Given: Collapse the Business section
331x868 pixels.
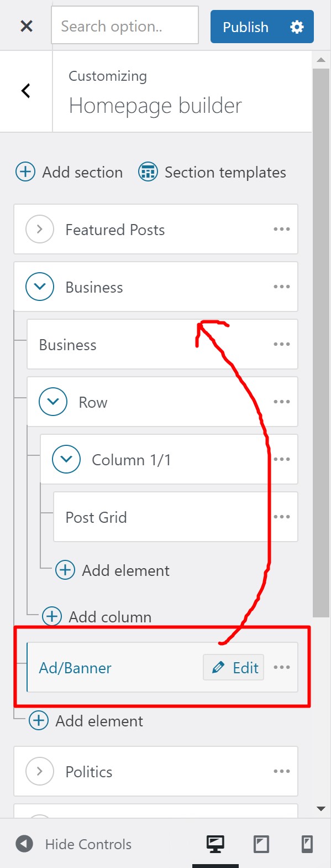Looking at the screenshot, I should (40, 287).
